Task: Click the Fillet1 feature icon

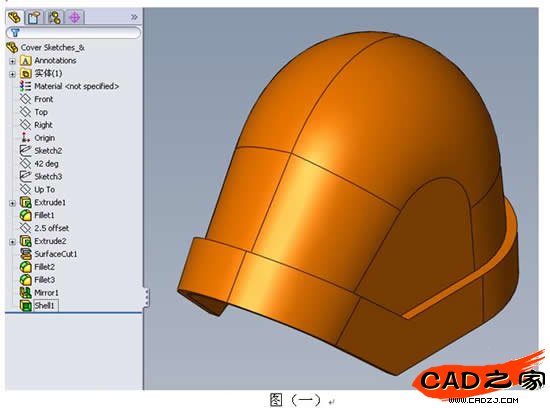Action: pos(26,215)
